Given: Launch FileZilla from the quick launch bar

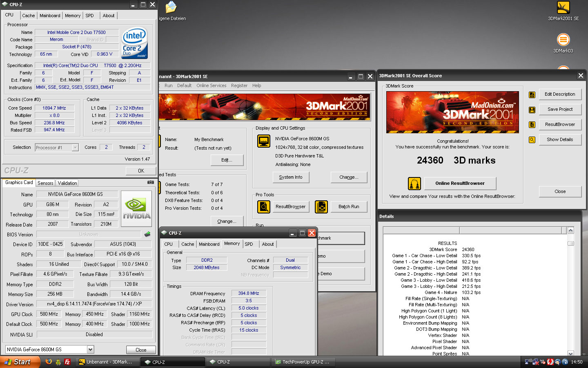Looking at the screenshot, I should [x=67, y=362].
